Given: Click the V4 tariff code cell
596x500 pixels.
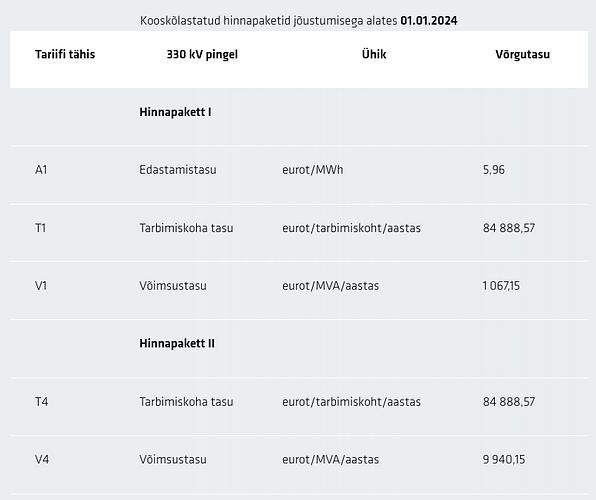Looking at the screenshot, I should tap(42, 460).
